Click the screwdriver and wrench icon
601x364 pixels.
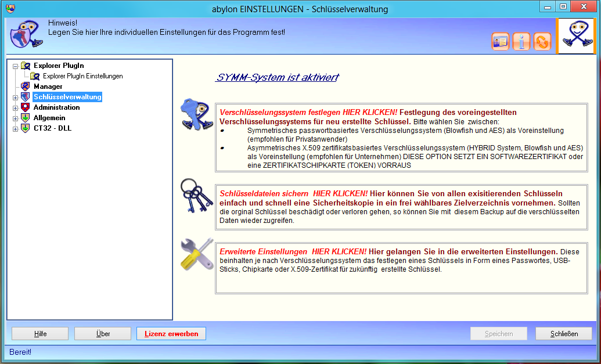(197, 254)
